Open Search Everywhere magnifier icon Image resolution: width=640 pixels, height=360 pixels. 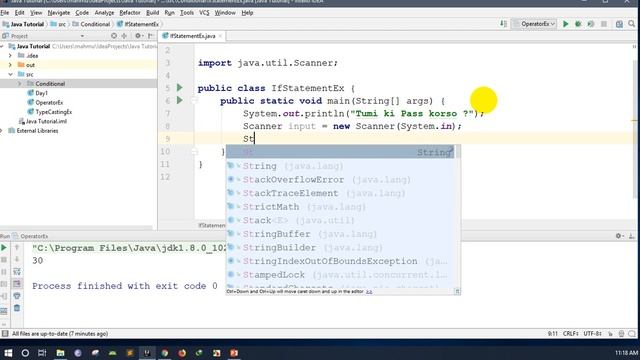[631, 24]
